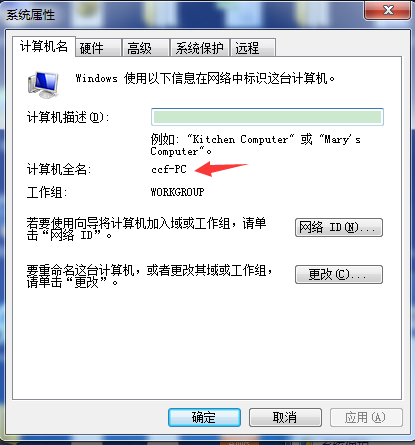Click the red arrow pointing at ccf-PC
The width and height of the screenshot is (415, 445).
(x=221, y=168)
